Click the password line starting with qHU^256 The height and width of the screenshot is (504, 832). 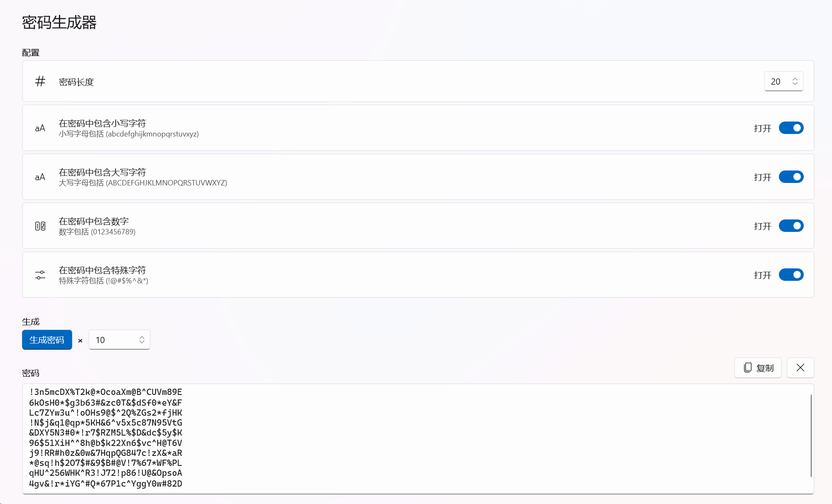pyautogui.click(x=106, y=473)
